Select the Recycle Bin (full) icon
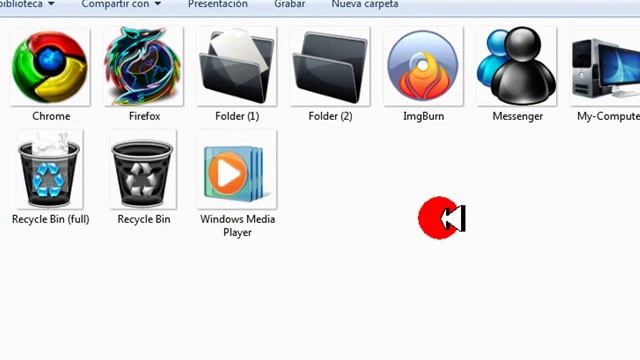Viewport: 640px width, 360px height. point(50,169)
